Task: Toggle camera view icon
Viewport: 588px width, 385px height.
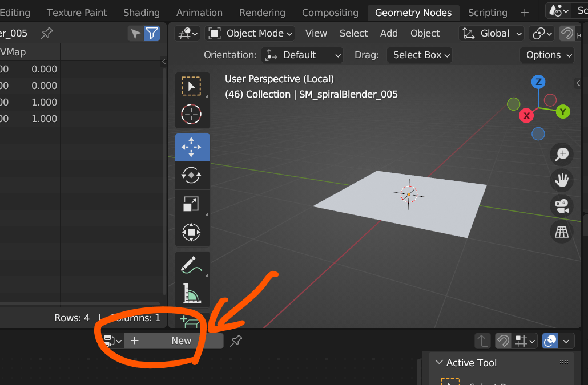Action: coord(562,206)
